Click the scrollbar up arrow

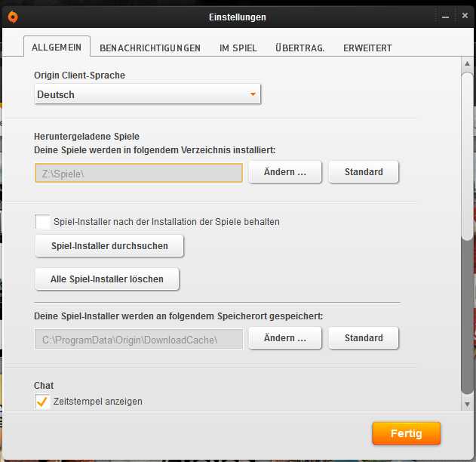(x=467, y=63)
